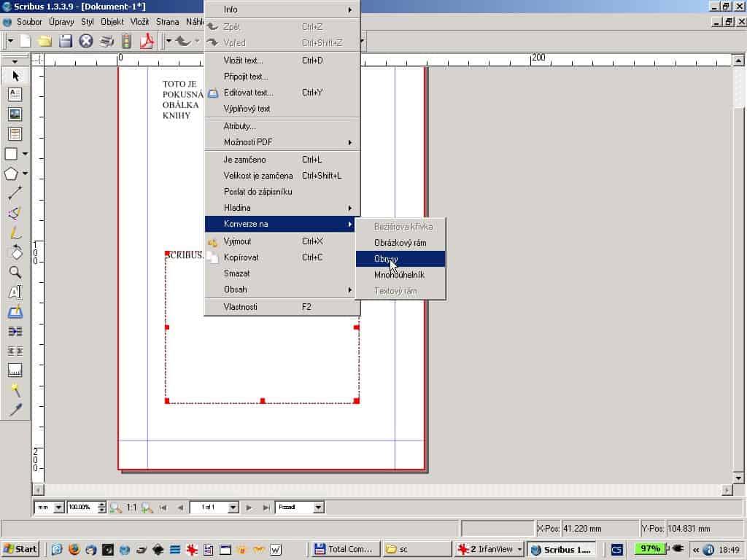747x560 pixels.
Task: Select the Polygon tool
Action: pyautogui.click(x=12, y=174)
